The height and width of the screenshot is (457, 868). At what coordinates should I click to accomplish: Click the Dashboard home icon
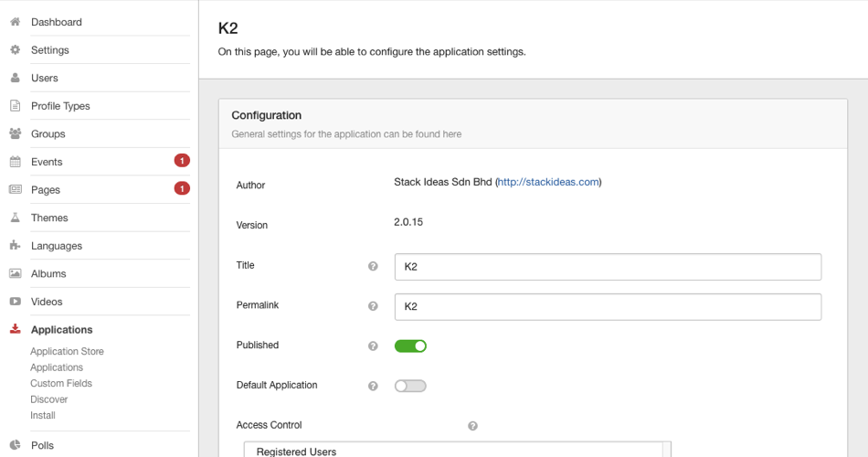click(x=15, y=22)
